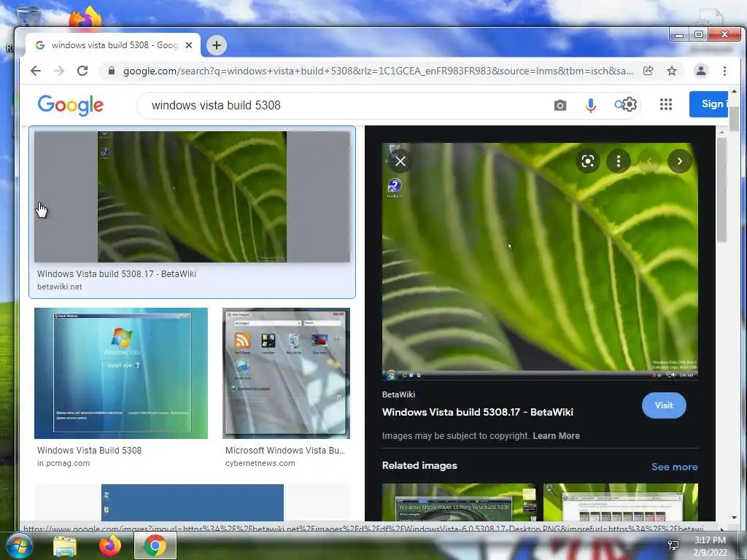Share this page using the share icon
This screenshot has width=747, height=560.
pos(649,71)
